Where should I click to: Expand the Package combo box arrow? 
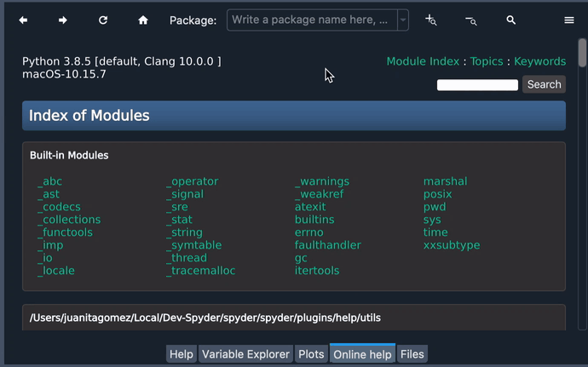coord(403,20)
